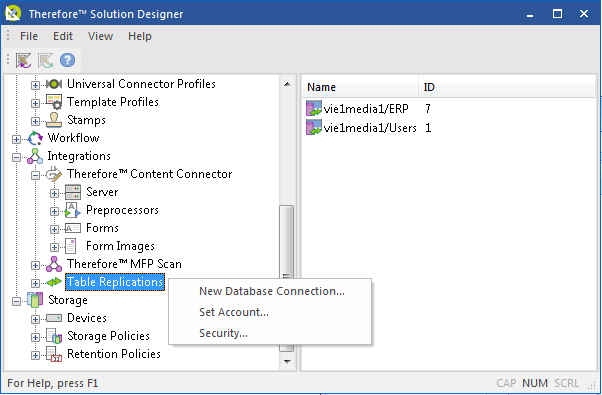Select the Table Replications tree item
The height and width of the screenshot is (395, 602).
click(x=115, y=282)
